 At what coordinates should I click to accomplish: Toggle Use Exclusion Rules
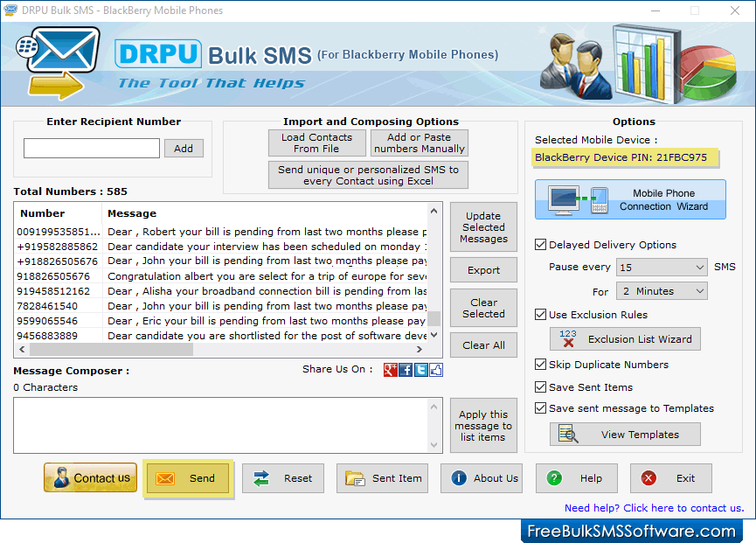pyautogui.click(x=540, y=315)
